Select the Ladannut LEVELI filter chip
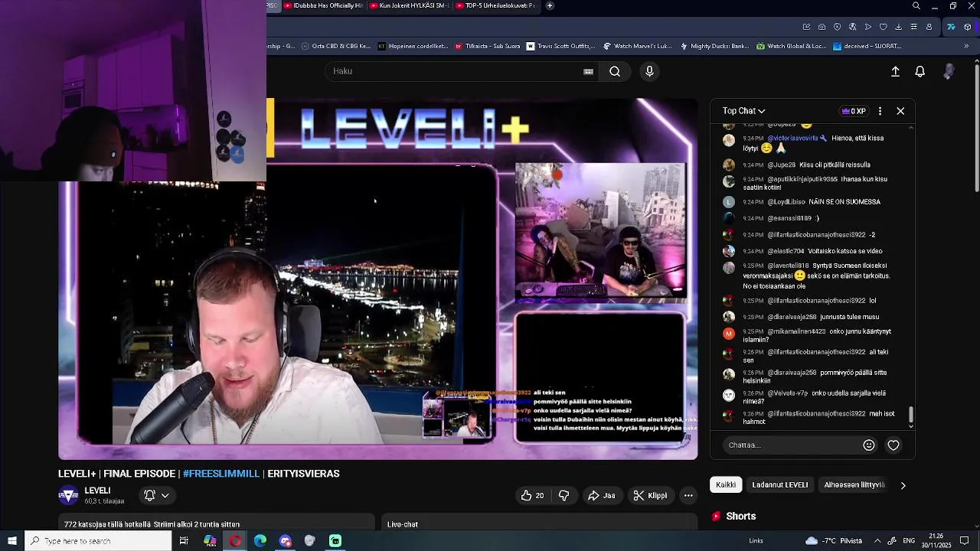The height and width of the screenshot is (551, 980). 779,484
